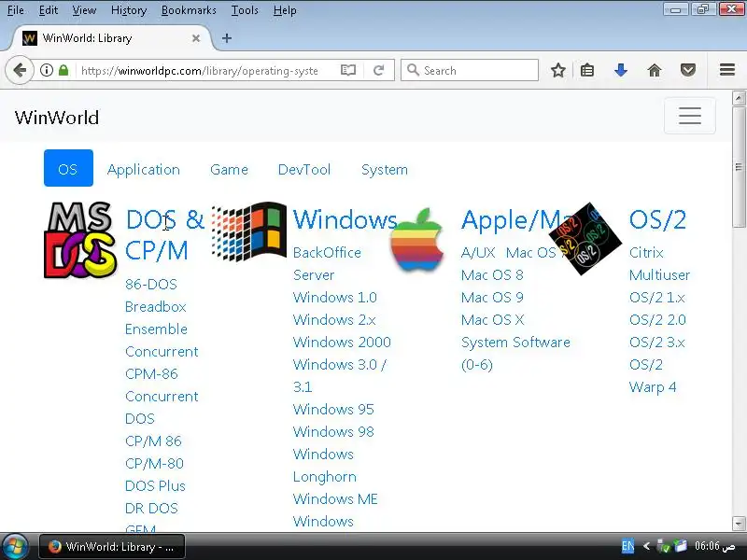The width and height of the screenshot is (747, 560).
Task: Open the Windows heading link
Action: tap(345, 219)
